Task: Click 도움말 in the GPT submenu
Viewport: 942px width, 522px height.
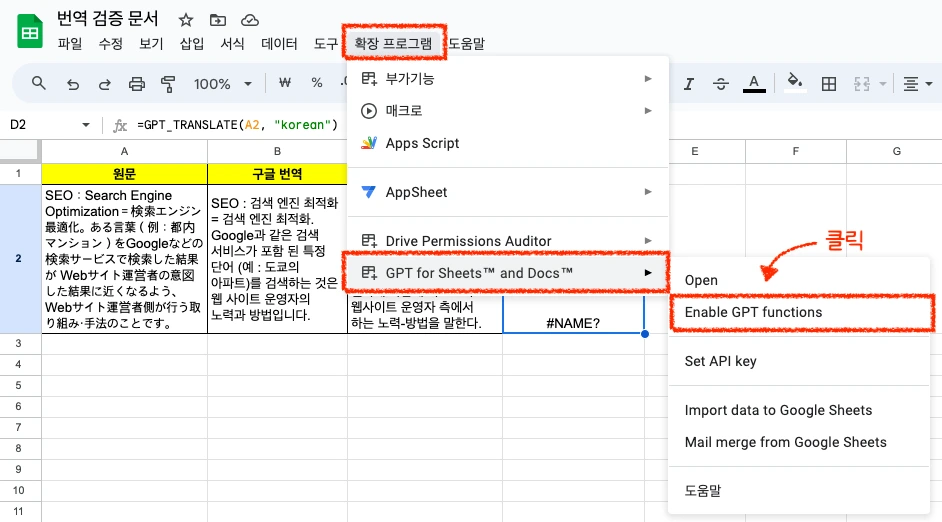Action: tap(799, 491)
